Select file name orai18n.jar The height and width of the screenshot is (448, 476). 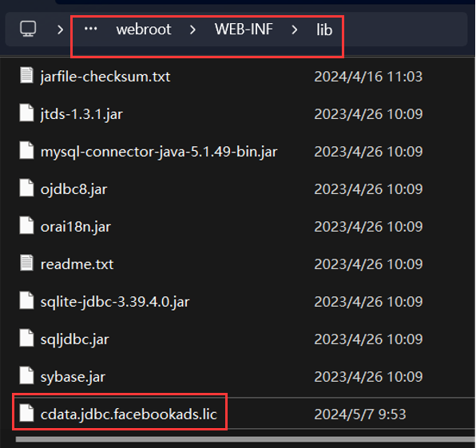(76, 227)
